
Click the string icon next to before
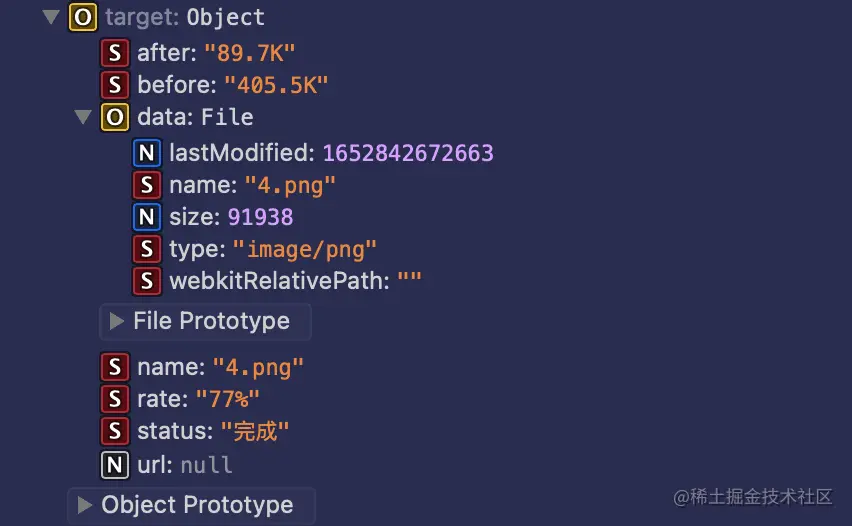pyautogui.click(x=115, y=85)
